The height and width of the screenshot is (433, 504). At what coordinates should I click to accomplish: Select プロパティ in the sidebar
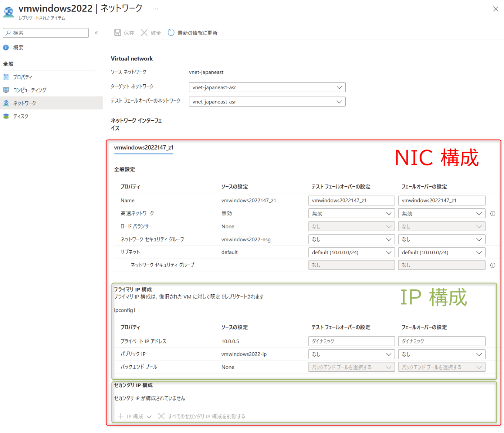51,77
